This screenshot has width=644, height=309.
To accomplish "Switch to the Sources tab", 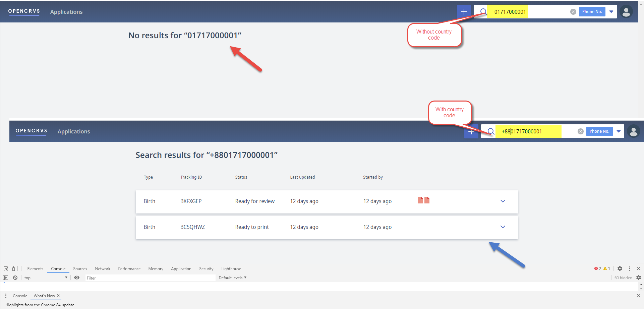I will point(80,268).
